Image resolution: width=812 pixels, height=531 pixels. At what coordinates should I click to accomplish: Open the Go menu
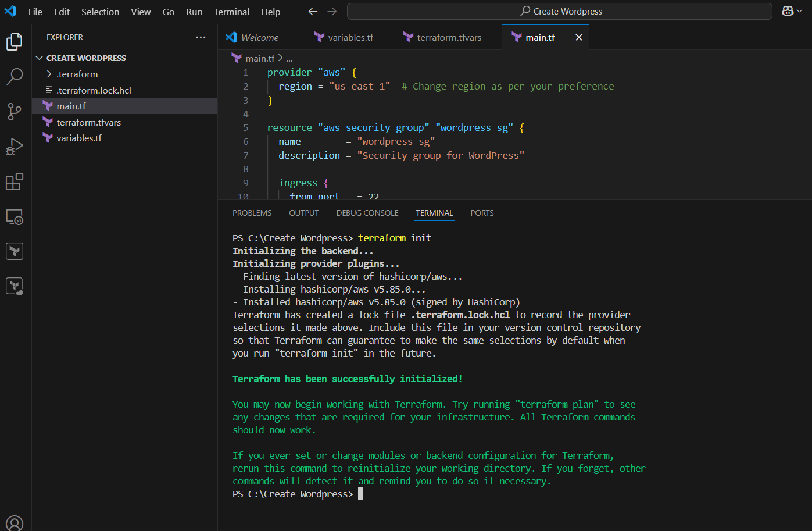tap(169, 12)
